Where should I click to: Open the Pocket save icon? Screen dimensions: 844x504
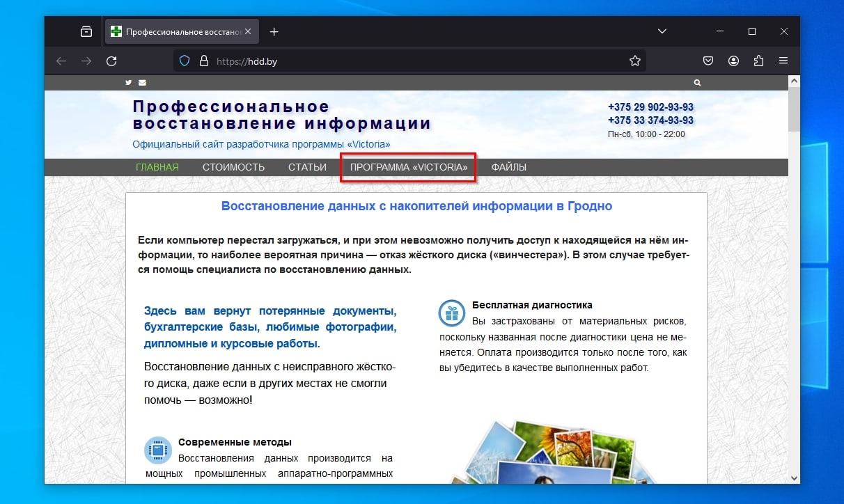pos(708,61)
